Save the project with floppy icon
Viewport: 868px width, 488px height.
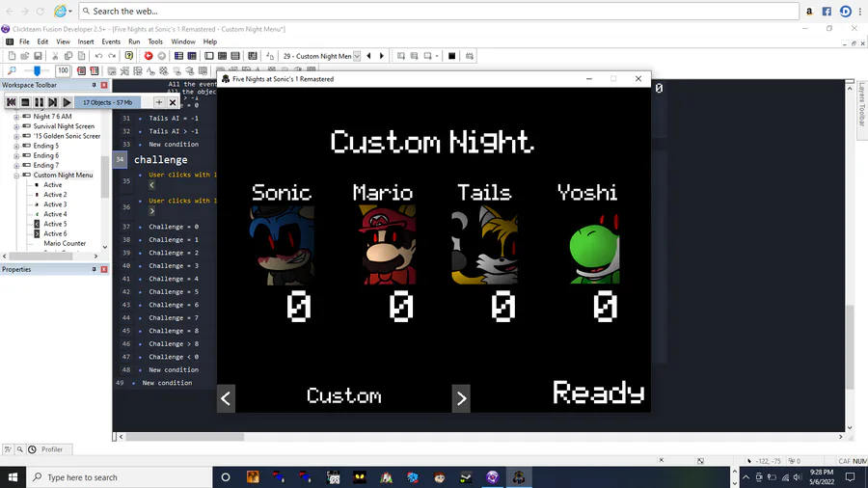38,56
